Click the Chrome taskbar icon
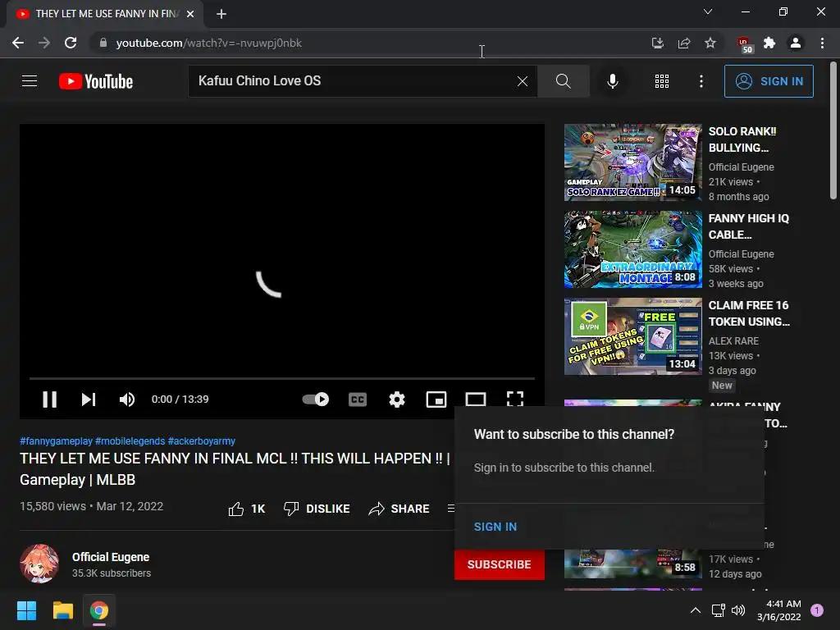The height and width of the screenshot is (630, 840). coord(99,610)
